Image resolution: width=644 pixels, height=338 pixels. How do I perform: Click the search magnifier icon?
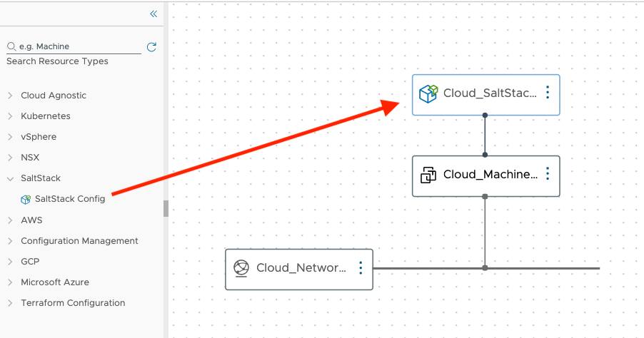point(11,46)
